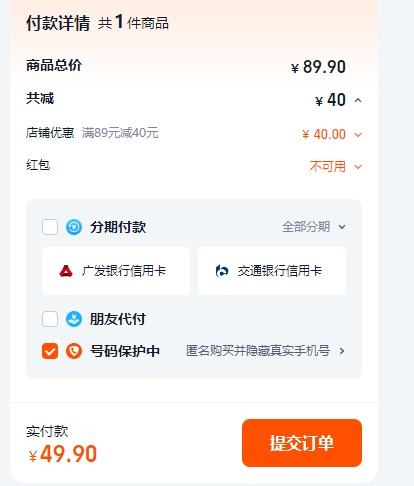This screenshot has height=486, width=414.
Task: Select 交通银行信用卡 payment option
Action: [x=272, y=271]
